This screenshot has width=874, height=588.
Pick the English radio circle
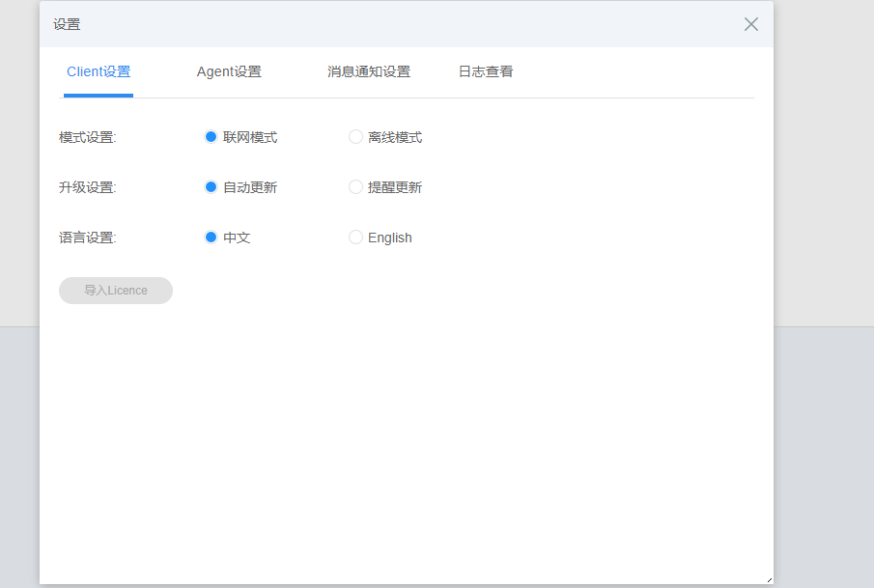pos(355,238)
